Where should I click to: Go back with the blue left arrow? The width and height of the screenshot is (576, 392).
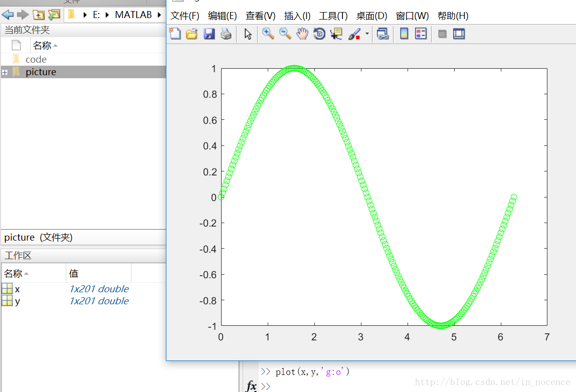click(x=8, y=15)
